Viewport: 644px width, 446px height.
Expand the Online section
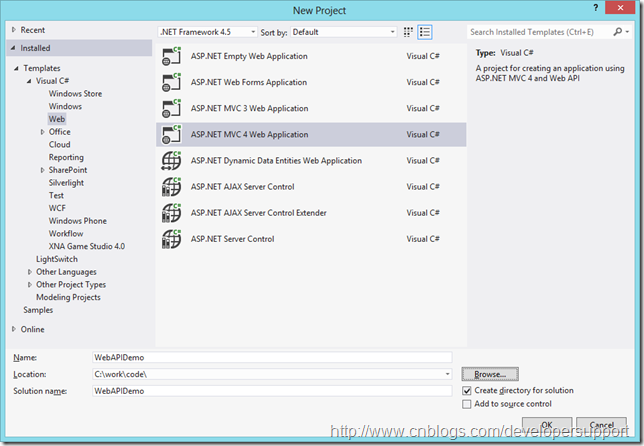[14, 329]
